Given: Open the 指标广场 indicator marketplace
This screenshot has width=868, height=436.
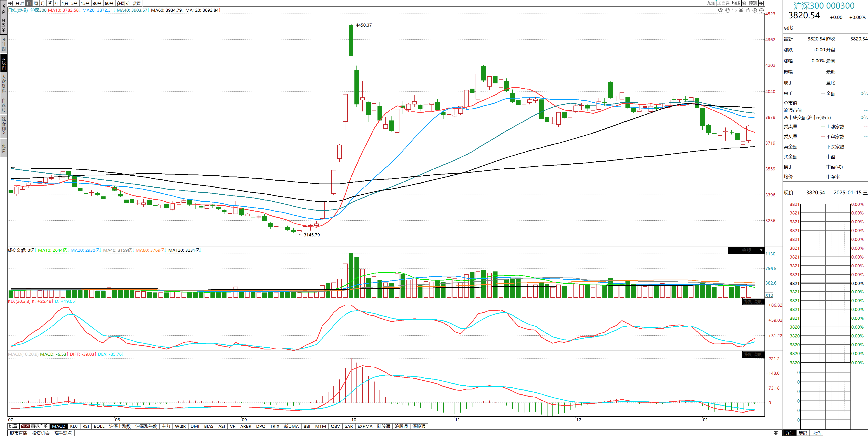Looking at the screenshot, I should point(34,426).
